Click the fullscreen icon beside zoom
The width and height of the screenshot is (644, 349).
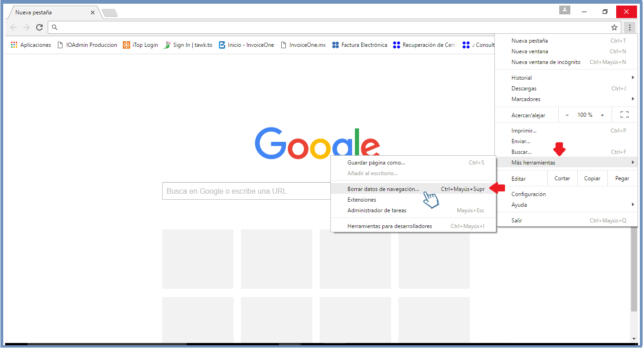625,114
